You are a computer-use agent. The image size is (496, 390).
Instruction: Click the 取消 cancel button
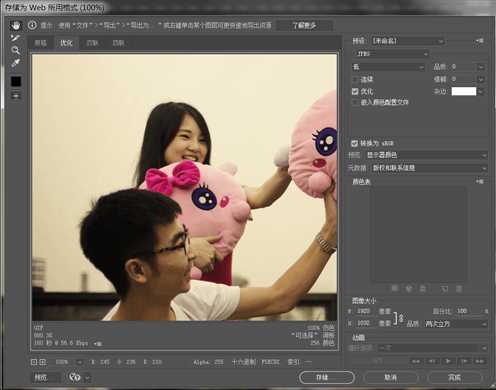pos(391,377)
